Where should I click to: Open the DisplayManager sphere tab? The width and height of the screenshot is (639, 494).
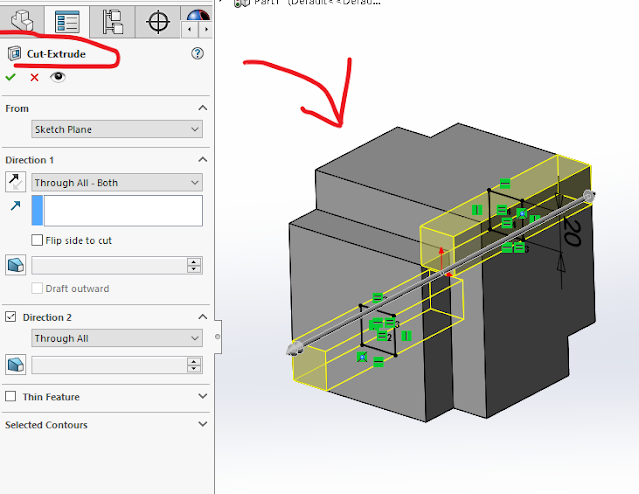[x=198, y=15]
